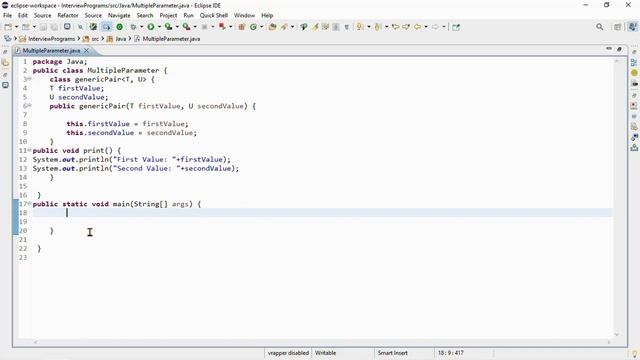Maximize the editor area
The image size is (640, 360).
point(619,49)
